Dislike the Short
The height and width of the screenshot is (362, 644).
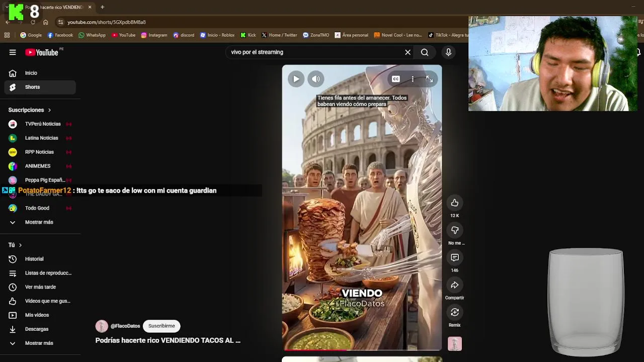coord(454,230)
